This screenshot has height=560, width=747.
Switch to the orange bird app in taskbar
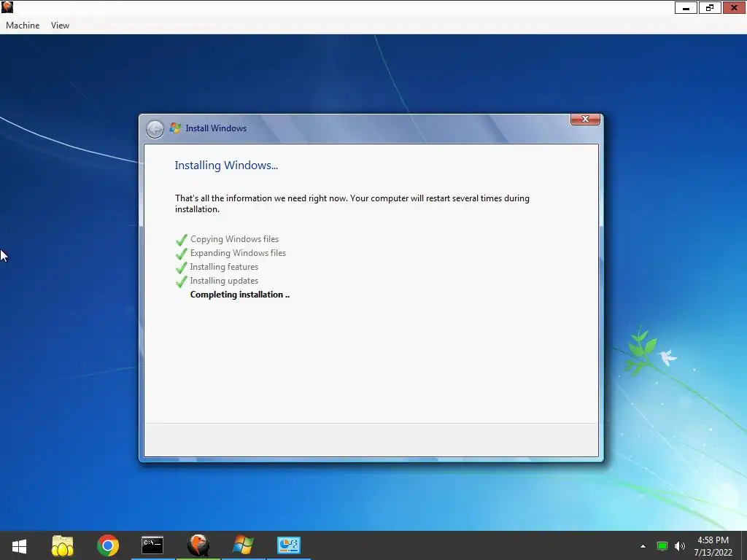coord(198,545)
